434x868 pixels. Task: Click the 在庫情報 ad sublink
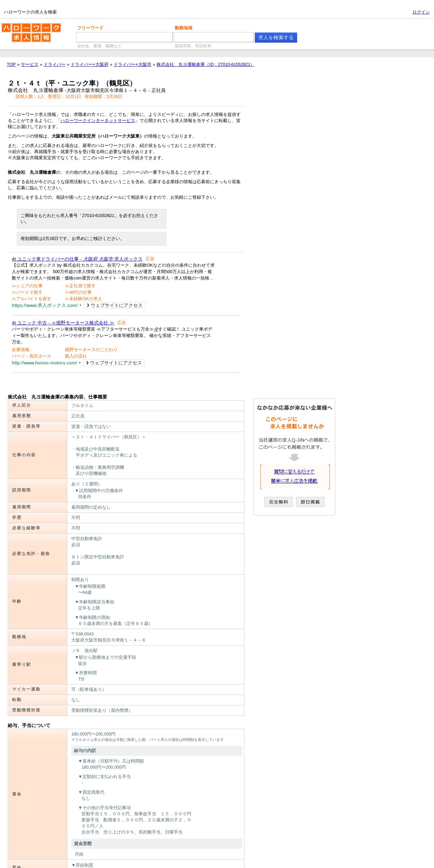(21, 350)
